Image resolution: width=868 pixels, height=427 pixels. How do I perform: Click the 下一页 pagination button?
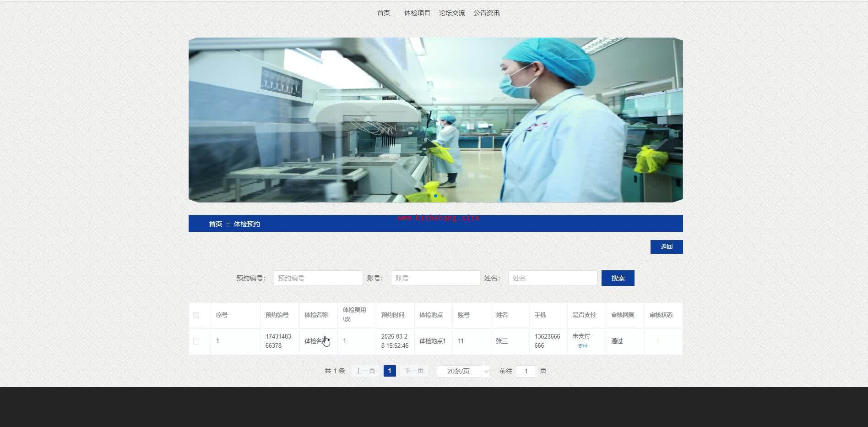point(414,371)
